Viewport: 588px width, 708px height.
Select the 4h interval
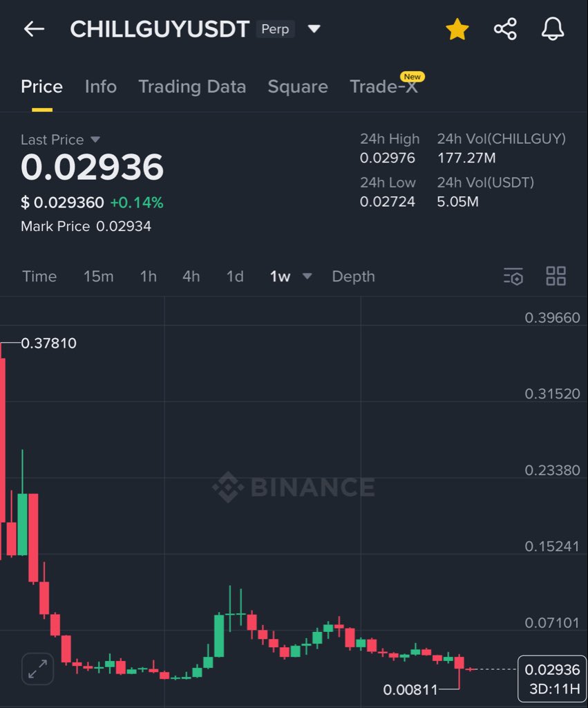pos(191,277)
